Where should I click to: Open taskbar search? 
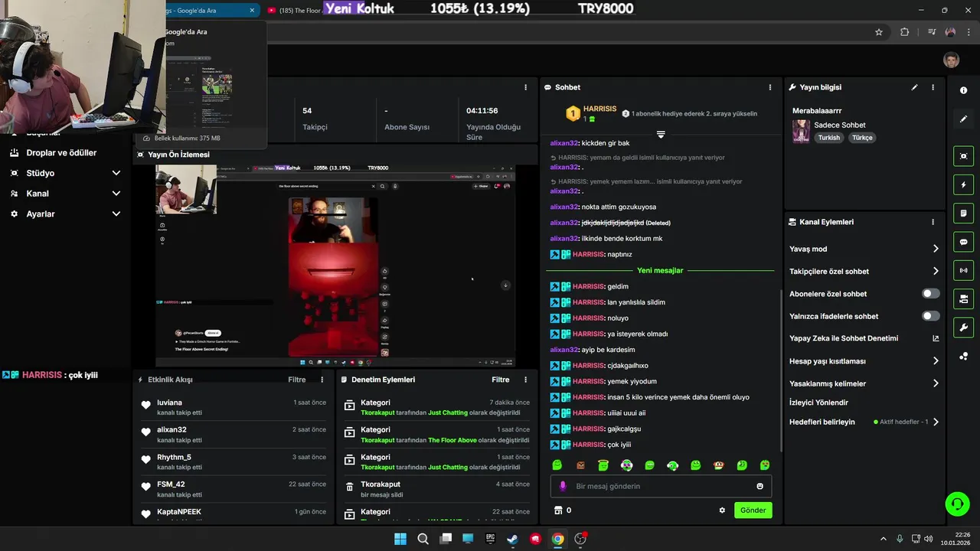(423, 539)
